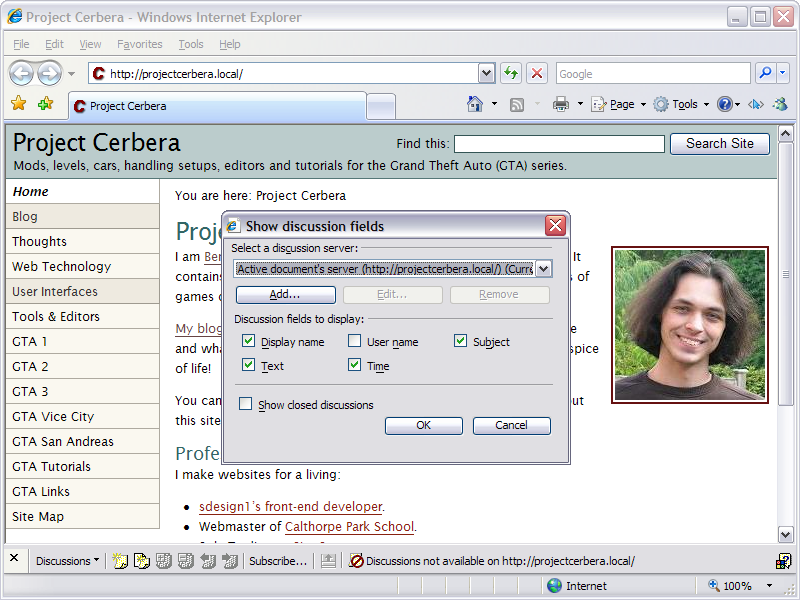Viewport: 800px width, 600px height.
Task: Uncheck the Display name checkbox
Action: click(249, 341)
